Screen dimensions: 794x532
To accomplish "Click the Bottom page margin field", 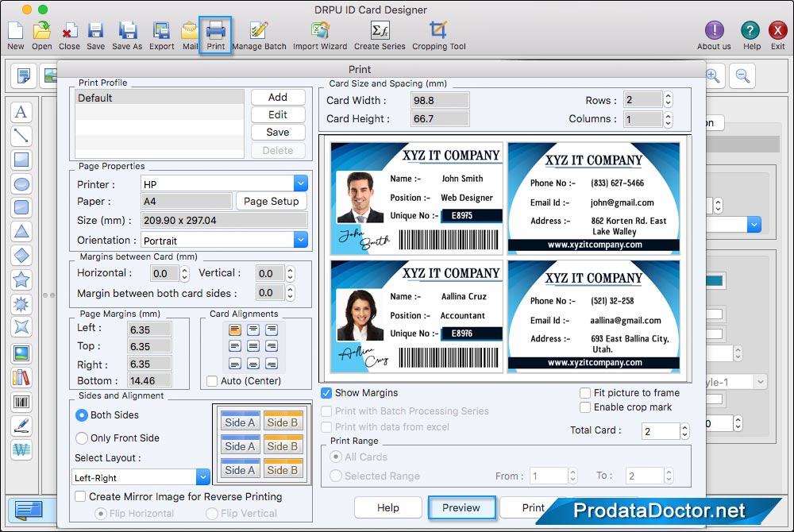I will 149,380.
